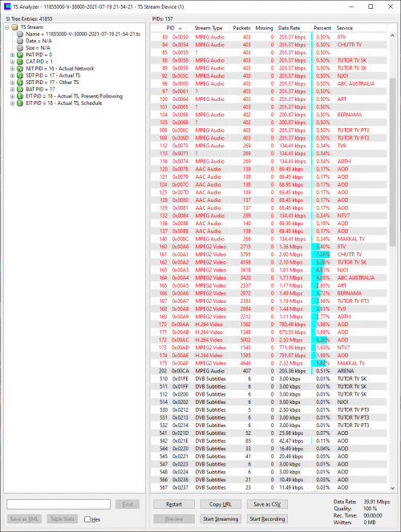The image size is (401, 532).
Task: Toggle the Hex checkbox
Action: click(87, 519)
